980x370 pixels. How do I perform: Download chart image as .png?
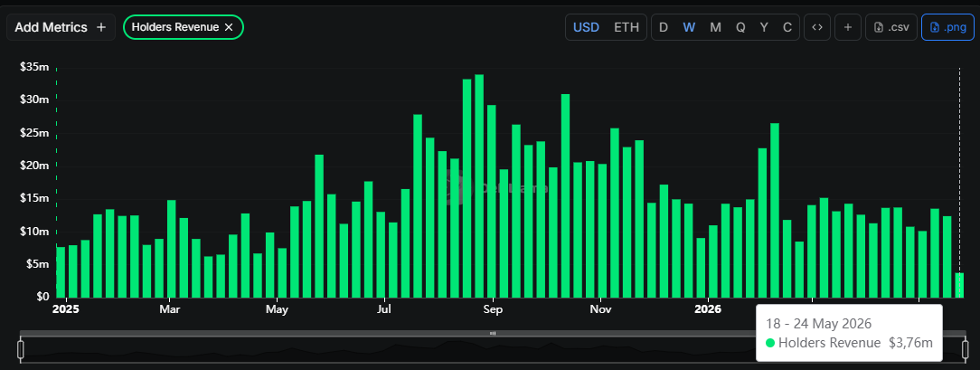tap(947, 27)
